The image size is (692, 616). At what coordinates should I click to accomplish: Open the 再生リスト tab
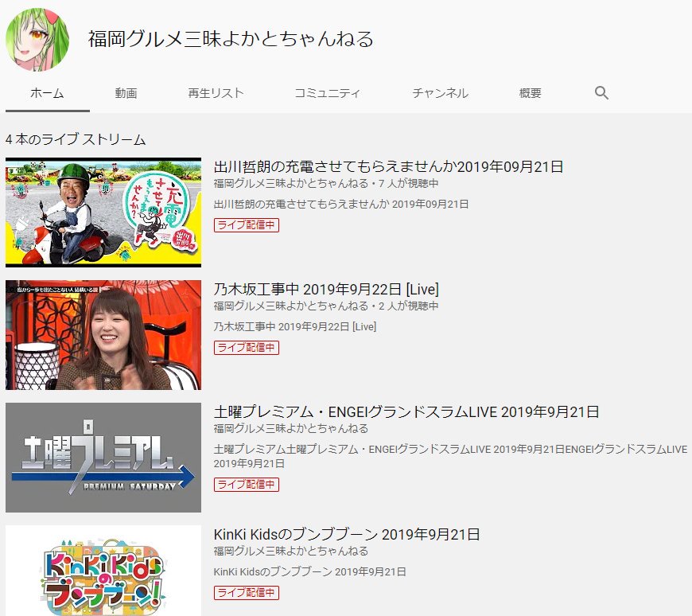216,93
